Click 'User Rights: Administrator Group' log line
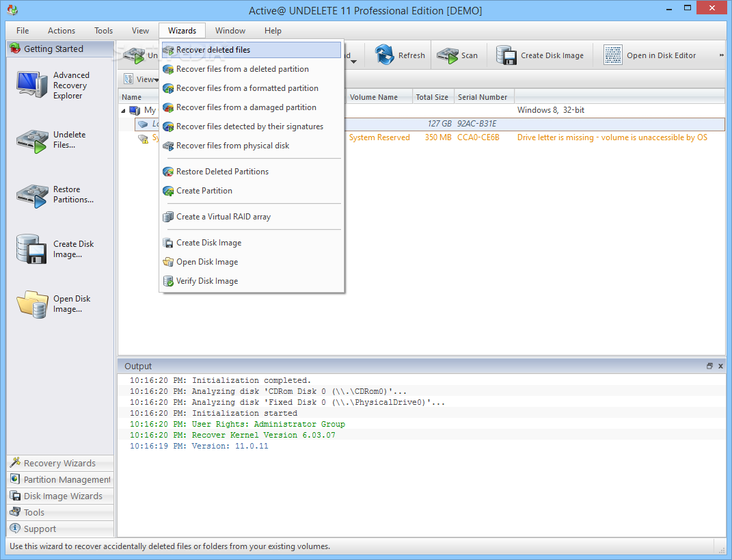Viewport: 732px width, 560px height. tap(237, 424)
